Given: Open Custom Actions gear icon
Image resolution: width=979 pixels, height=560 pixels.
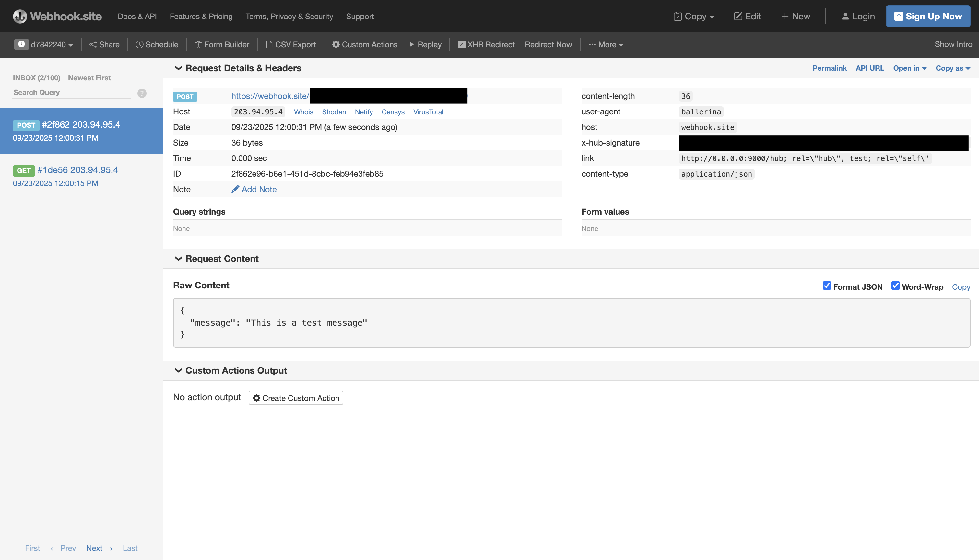Looking at the screenshot, I should [336, 45].
